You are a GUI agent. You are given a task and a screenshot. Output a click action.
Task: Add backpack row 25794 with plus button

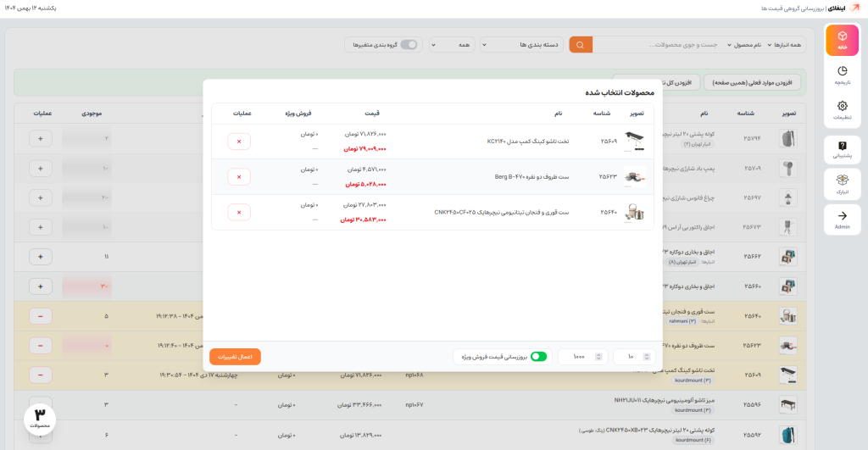41,138
